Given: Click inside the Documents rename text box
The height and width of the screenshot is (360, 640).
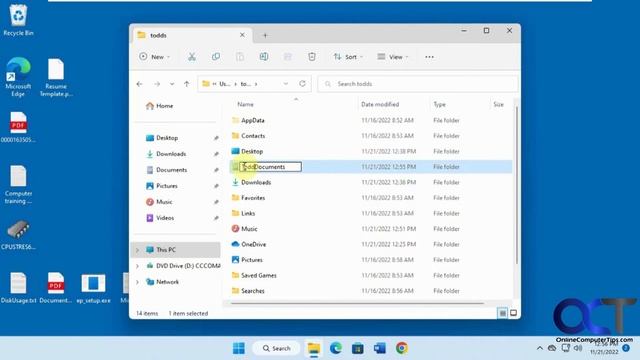Looking at the screenshot, I should click(271, 167).
